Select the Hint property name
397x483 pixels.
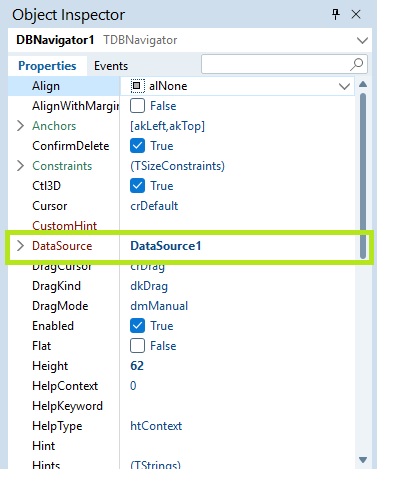coord(43,446)
